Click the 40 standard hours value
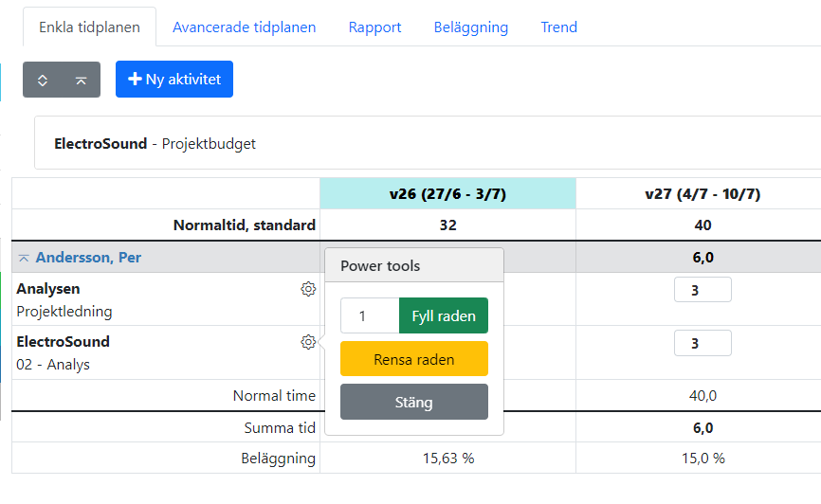Image resolution: width=821 pixels, height=504 pixels. (702, 225)
